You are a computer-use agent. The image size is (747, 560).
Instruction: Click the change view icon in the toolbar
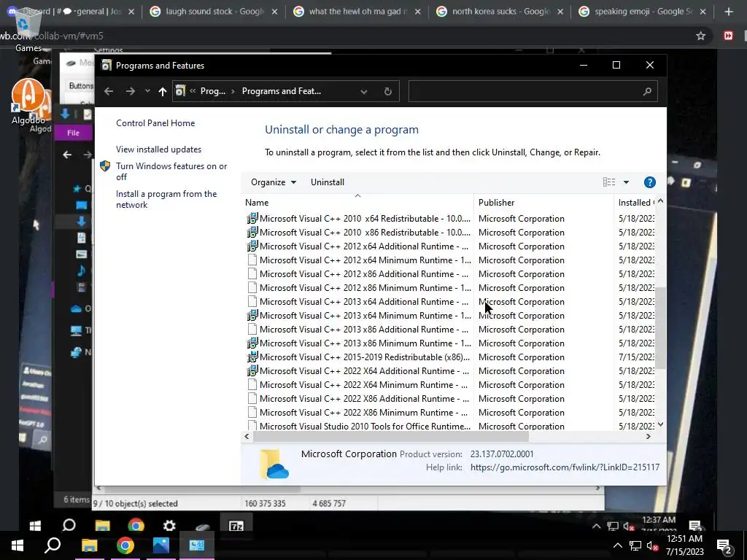point(609,182)
